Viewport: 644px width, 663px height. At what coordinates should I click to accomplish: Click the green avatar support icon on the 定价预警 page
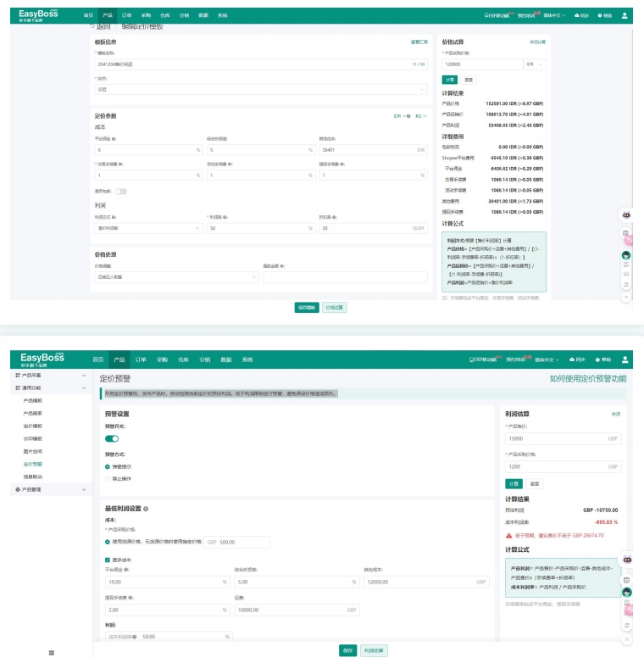627,592
